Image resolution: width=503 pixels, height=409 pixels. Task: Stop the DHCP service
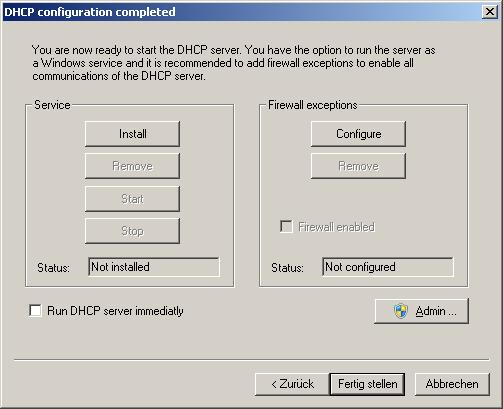pyautogui.click(x=132, y=231)
